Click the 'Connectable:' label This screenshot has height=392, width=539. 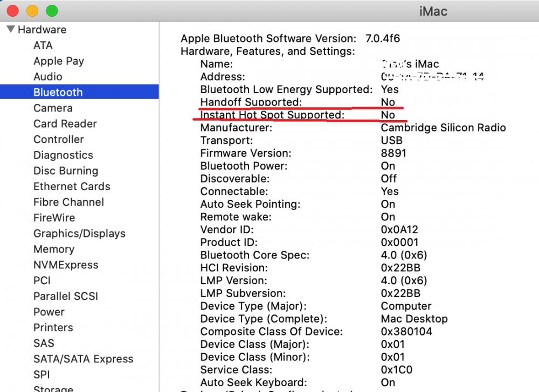click(x=234, y=191)
